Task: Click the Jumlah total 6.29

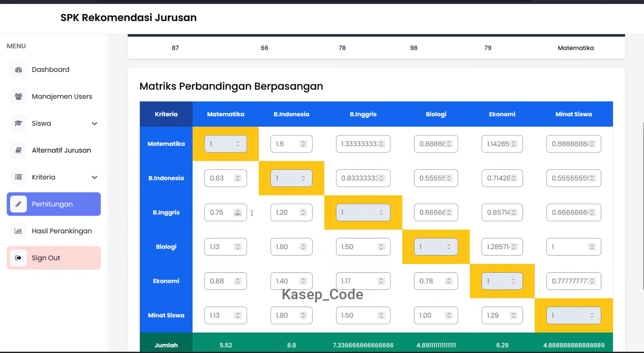Action: coord(502,345)
